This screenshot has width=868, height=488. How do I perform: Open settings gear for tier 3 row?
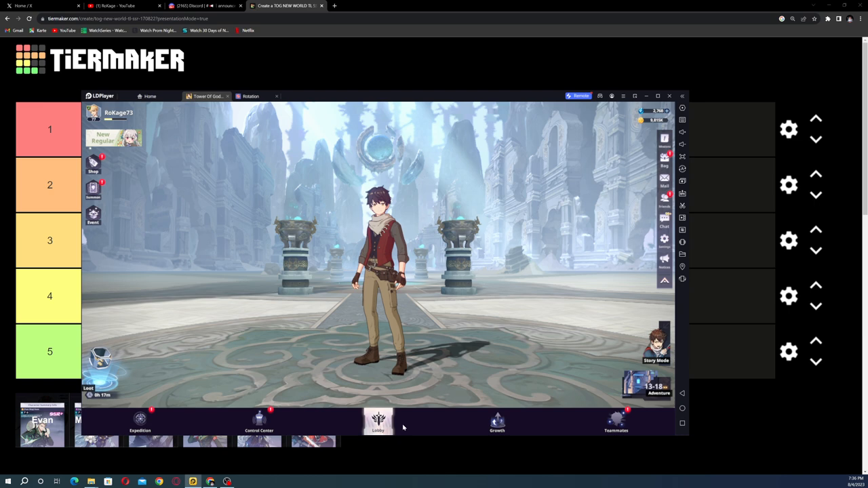pyautogui.click(x=789, y=241)
